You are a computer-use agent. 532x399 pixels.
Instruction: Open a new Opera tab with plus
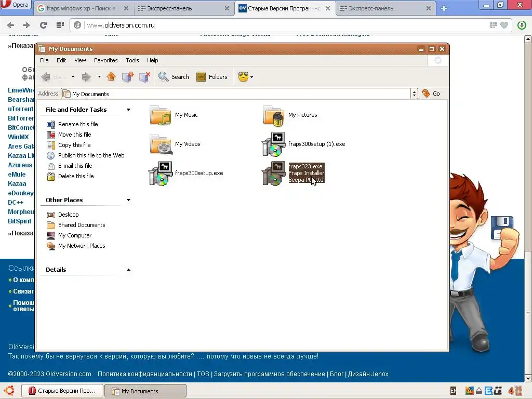coord(444,9)
